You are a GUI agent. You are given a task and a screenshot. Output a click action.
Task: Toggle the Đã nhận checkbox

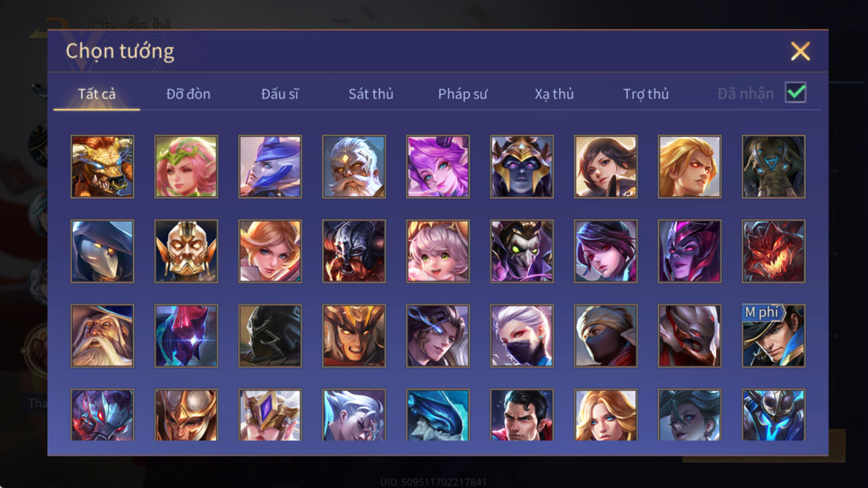(795, 93)
